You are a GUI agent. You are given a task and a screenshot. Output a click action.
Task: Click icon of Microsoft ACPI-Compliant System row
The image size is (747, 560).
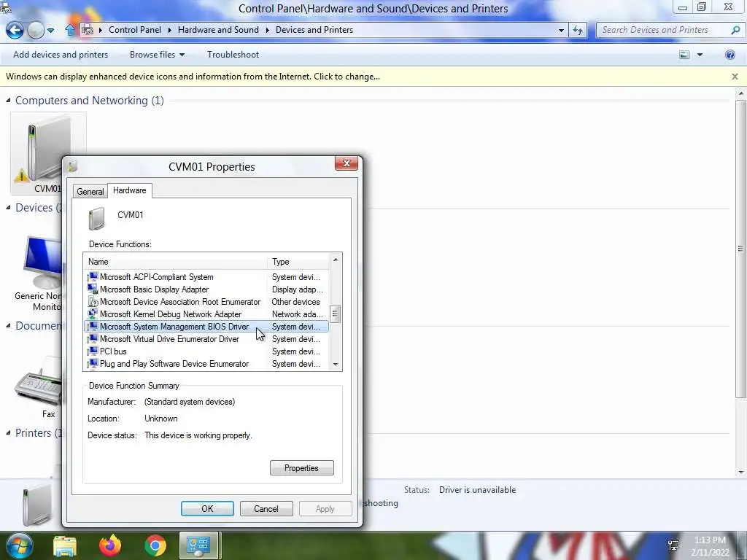tap(93, 276)
